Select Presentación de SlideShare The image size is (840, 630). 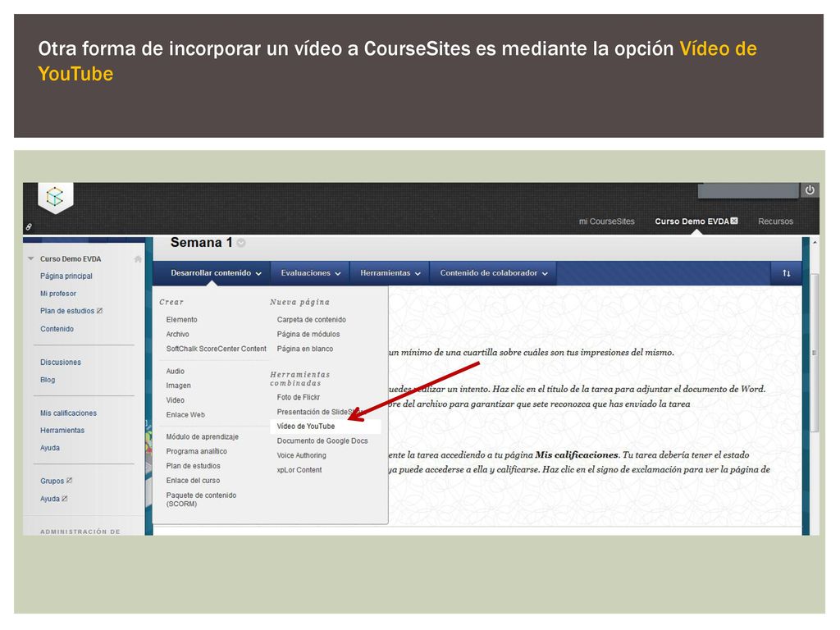pyautogui.click(x=321, y=412)
